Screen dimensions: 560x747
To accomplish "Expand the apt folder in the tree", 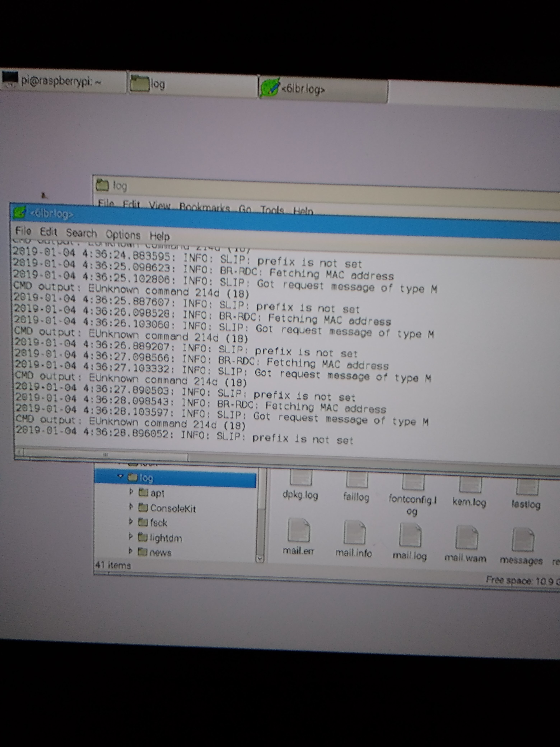I will click(x=131, y=492).
